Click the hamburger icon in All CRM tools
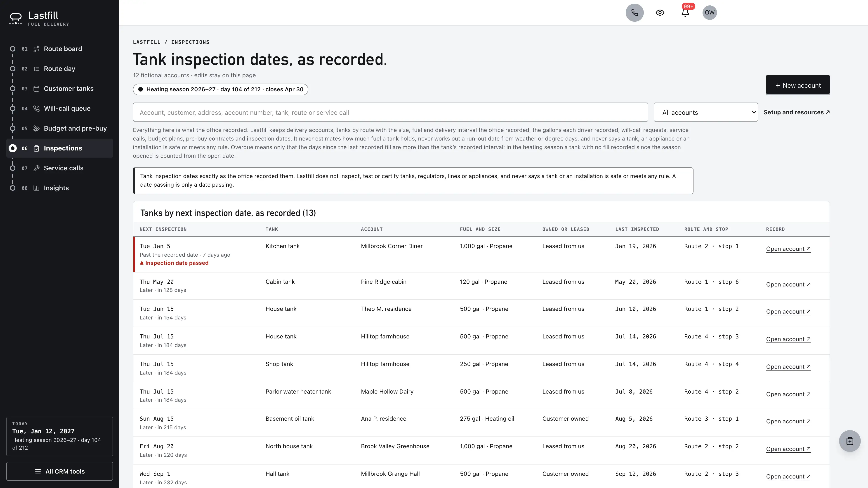 point(38,471)
